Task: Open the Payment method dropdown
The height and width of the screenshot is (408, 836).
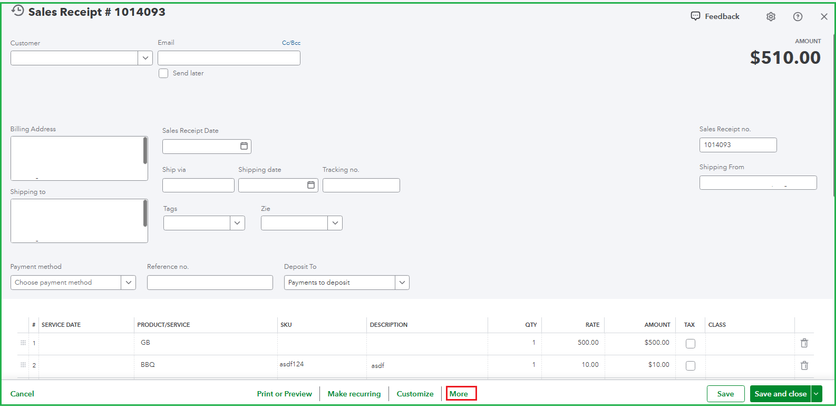Action: tap(129, 283)
